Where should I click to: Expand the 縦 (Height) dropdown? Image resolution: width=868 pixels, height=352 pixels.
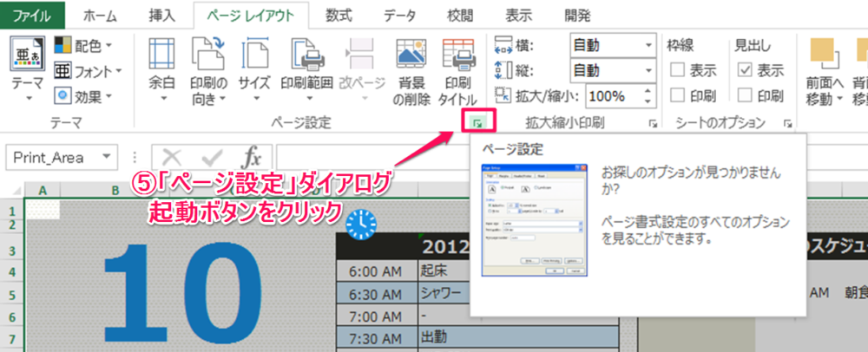648,70
